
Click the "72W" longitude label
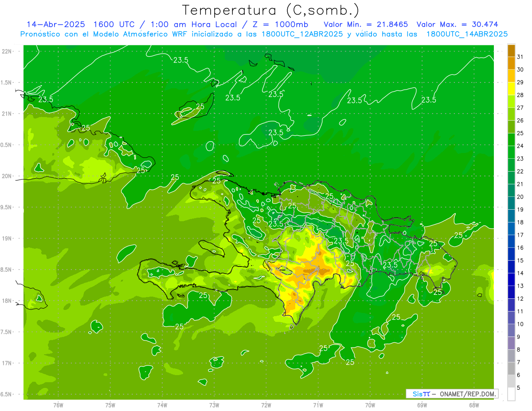tap(266, 405)
